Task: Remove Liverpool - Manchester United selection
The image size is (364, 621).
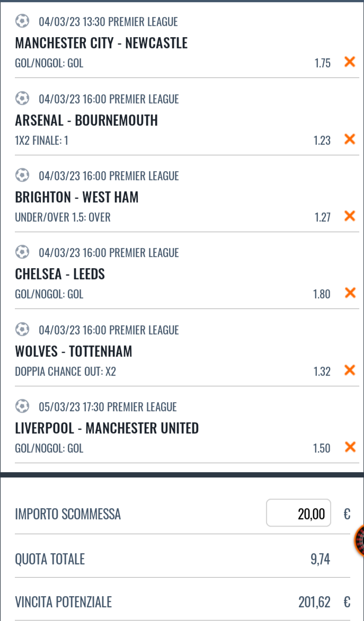Action: [x=350, y=447]
